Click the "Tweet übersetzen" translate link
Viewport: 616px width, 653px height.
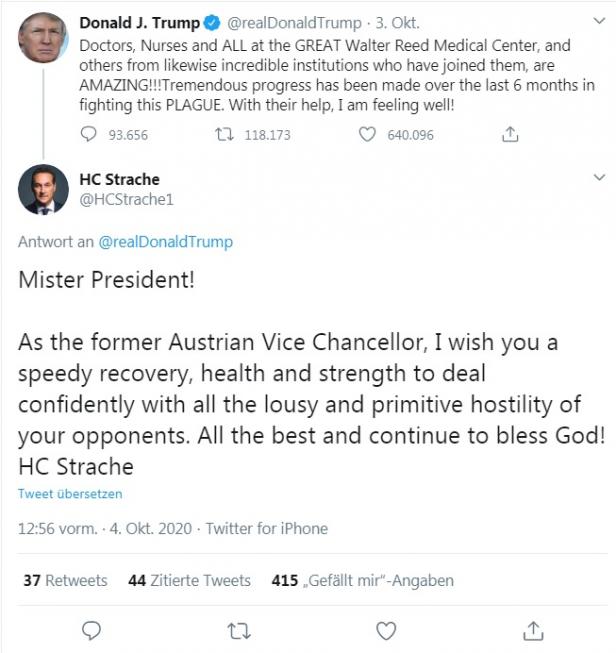(x=70, y=494)
